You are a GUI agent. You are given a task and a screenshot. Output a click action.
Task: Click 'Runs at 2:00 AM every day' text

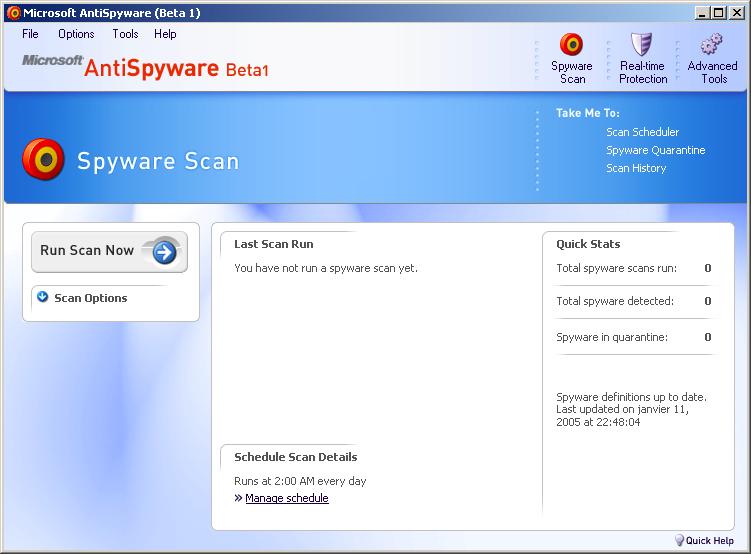click(300, 481)
